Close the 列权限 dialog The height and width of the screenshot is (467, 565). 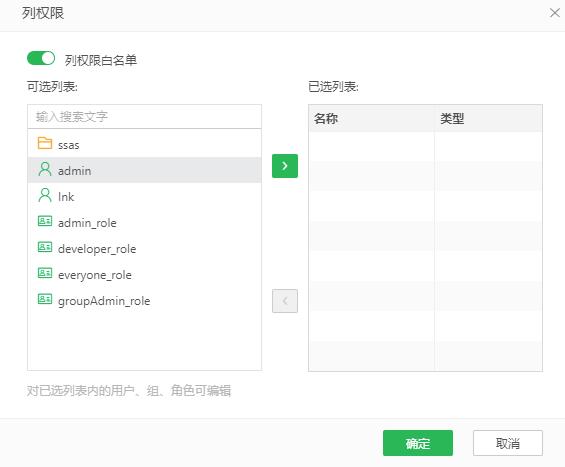[x=555, y=13]
